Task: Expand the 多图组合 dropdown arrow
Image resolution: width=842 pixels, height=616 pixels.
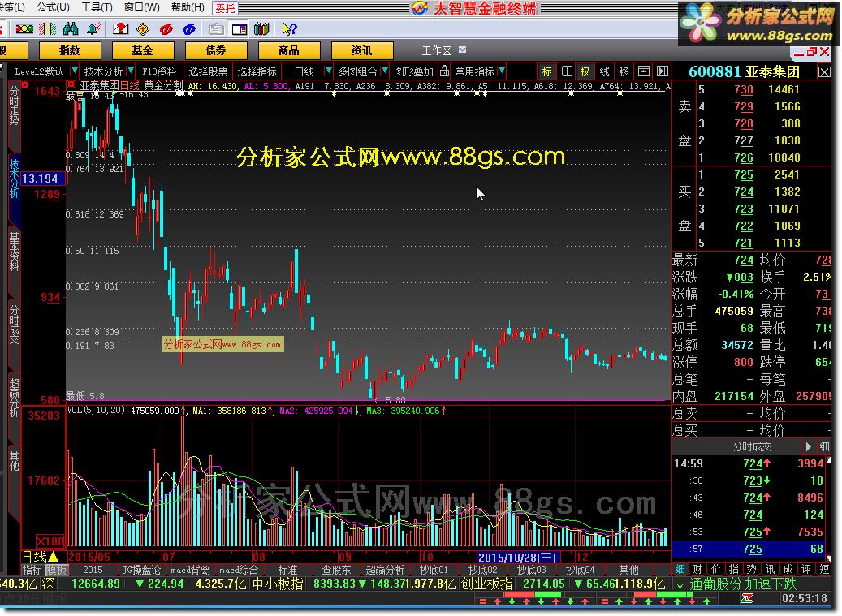Action: coord(385,71)
